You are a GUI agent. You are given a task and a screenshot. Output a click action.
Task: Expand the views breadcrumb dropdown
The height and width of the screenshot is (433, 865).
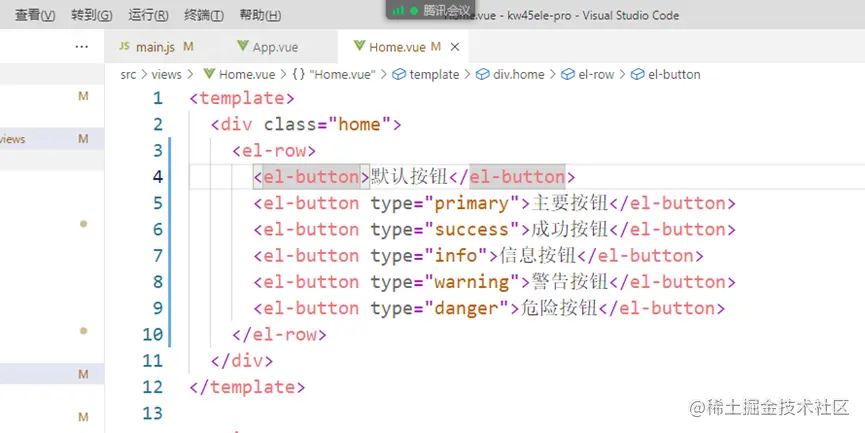click(x=167, y=74)
